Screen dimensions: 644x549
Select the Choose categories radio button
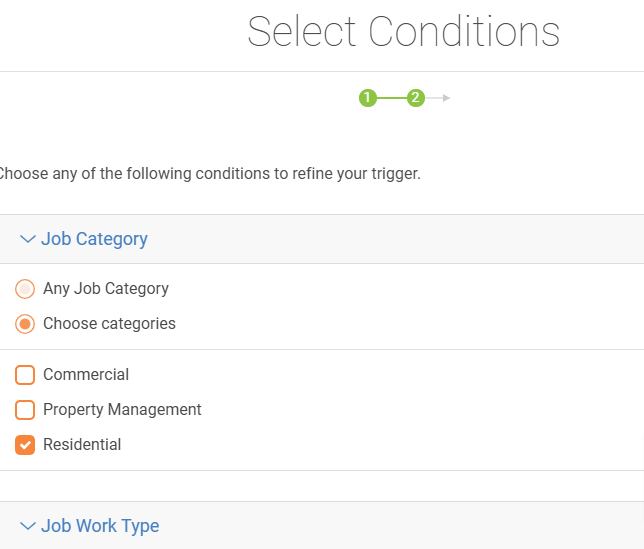[x=25, y=324]
